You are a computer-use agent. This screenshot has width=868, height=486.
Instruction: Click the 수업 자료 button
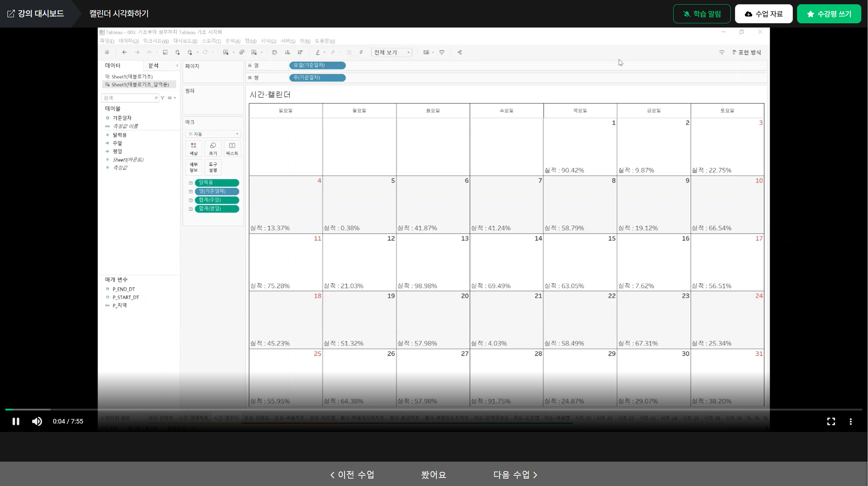click(764, 14)
